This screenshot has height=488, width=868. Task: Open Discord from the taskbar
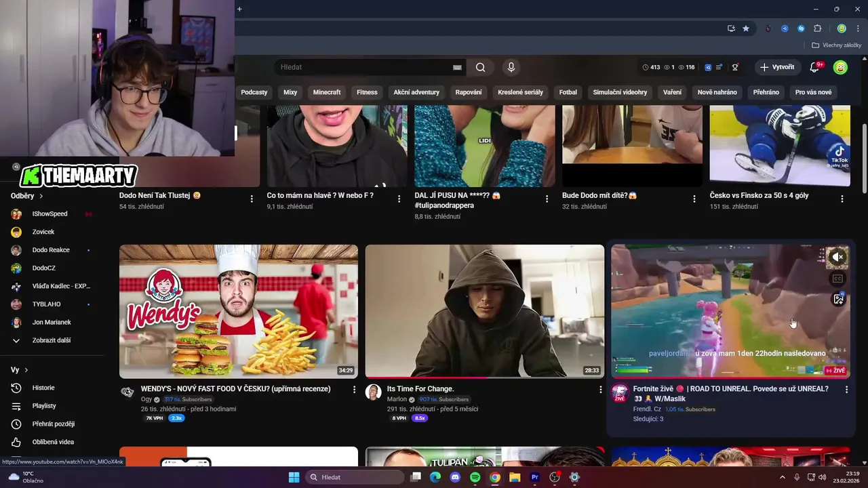pos(455,477)
